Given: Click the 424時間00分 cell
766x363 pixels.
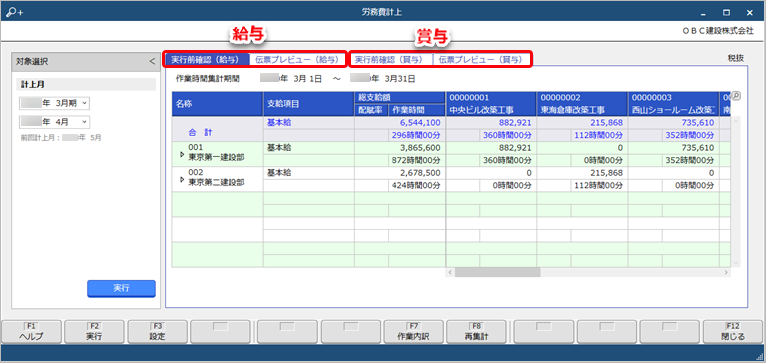Looking at the screenshot, I should click(417, 185).
